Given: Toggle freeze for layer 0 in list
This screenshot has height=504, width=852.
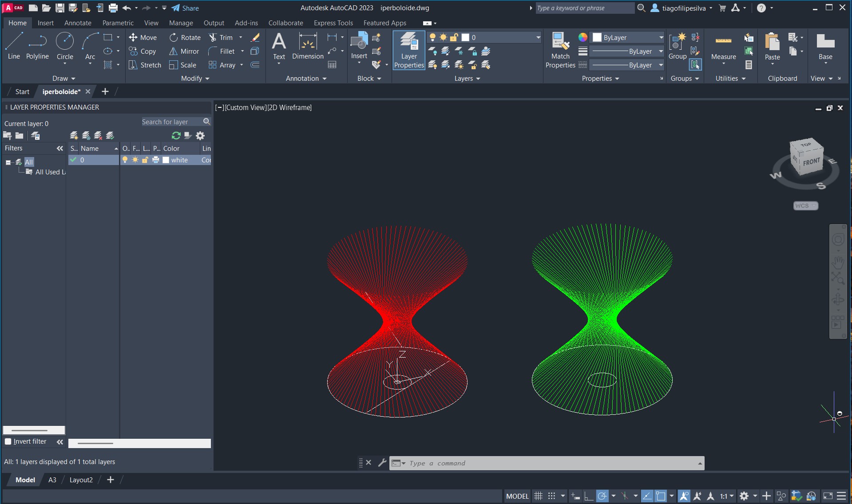Looking at the screenshot, I should coord(135,160).
